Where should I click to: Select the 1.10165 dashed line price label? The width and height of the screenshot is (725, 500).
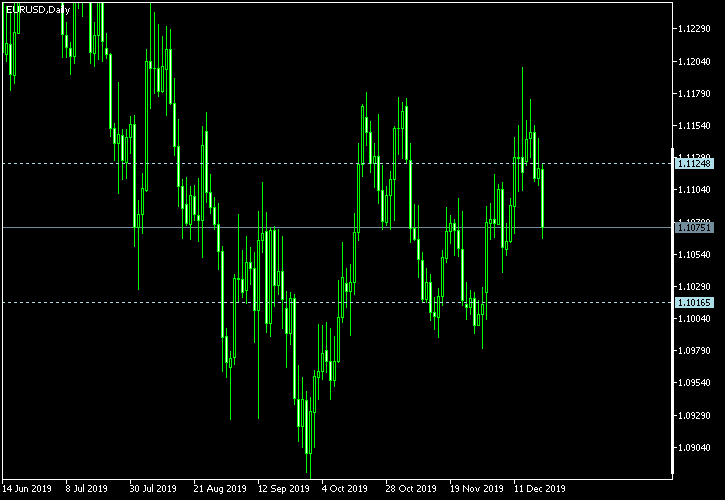694,303
